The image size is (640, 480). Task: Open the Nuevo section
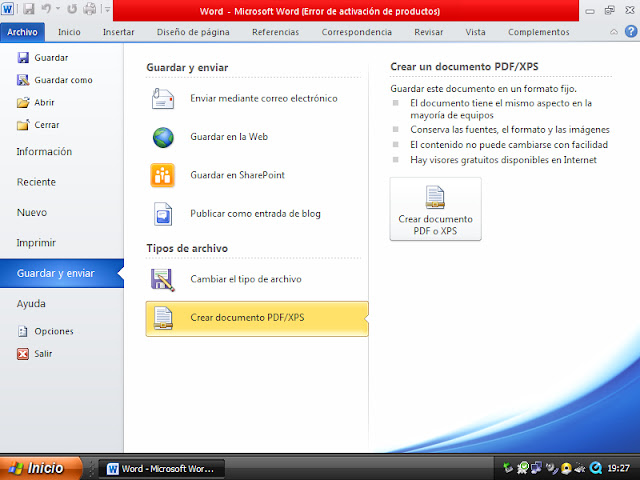32,213
